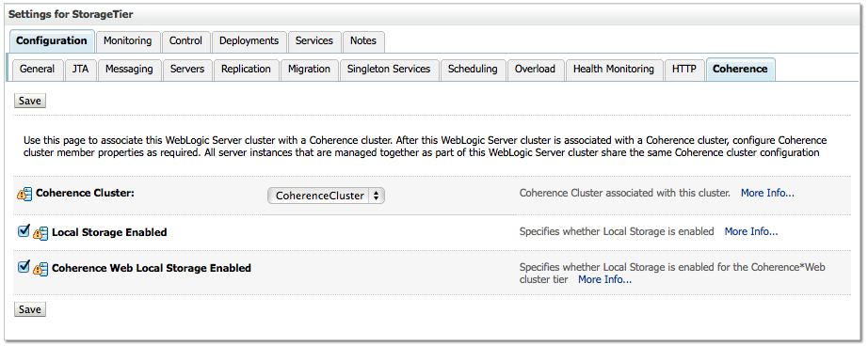This screenshot has width=868, height=346.
Task: Select the Control tab
Action: pos(185,41)
